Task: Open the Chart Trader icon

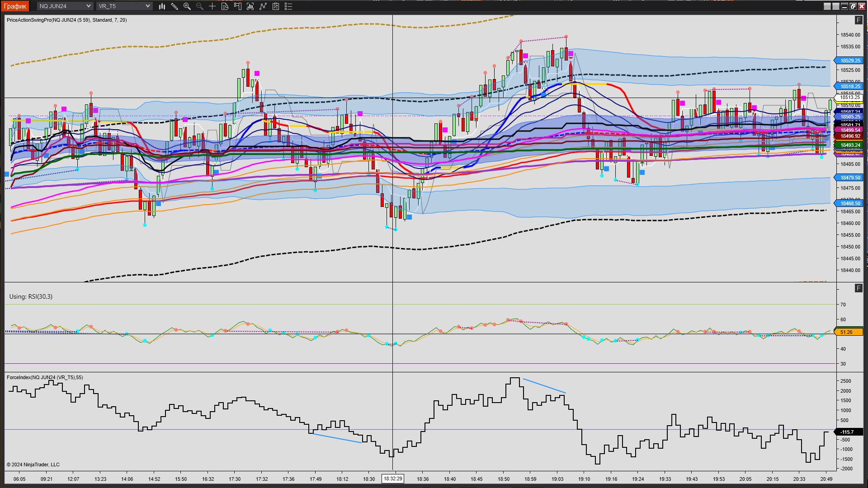Action: click(x=238, y=6)
